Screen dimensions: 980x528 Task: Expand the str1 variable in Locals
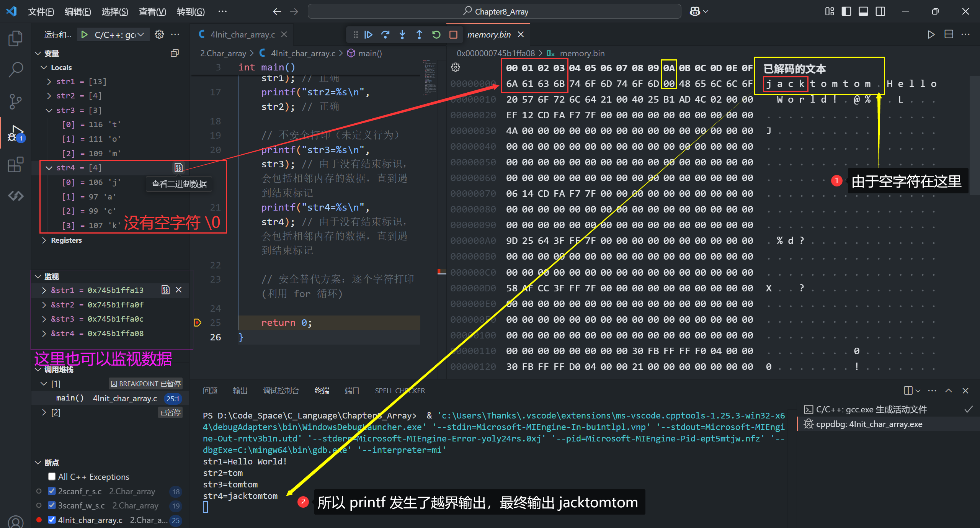click(49, 82)
